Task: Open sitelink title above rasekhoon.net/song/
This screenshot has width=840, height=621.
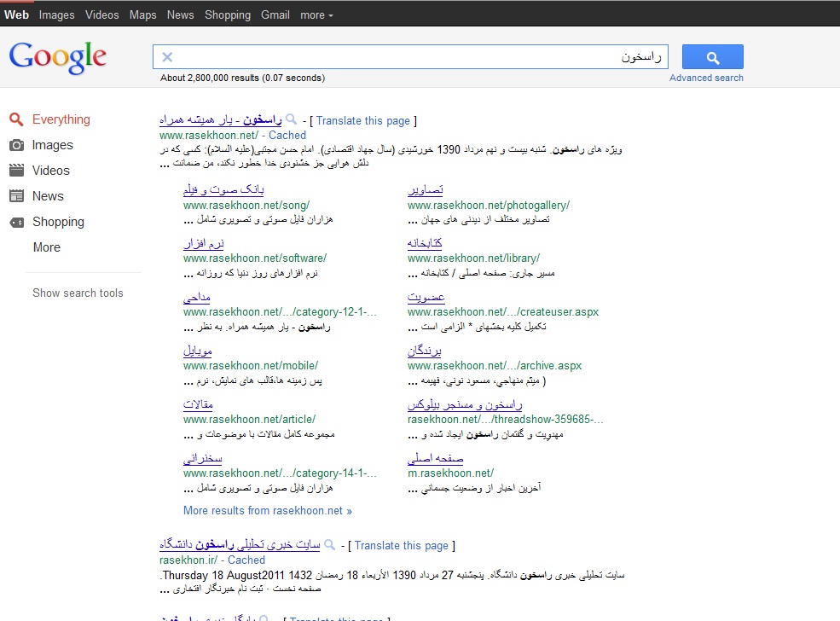Action: pyautogui.click(x=223, y=189)
